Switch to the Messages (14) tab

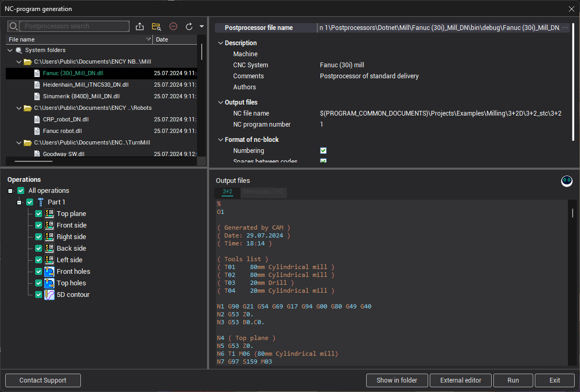click(x=264, y=192)
